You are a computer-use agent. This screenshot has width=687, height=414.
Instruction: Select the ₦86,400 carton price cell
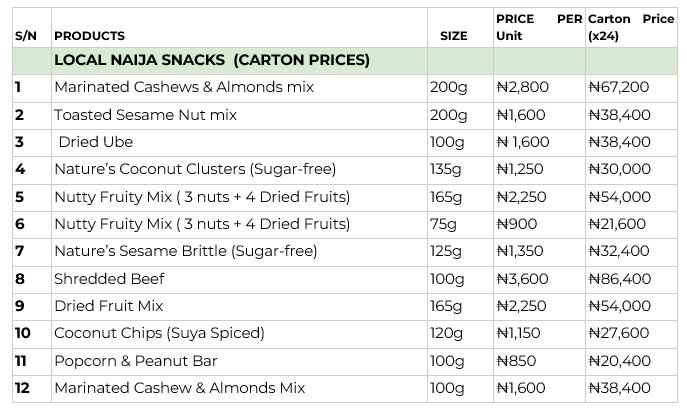pos(620,278)
